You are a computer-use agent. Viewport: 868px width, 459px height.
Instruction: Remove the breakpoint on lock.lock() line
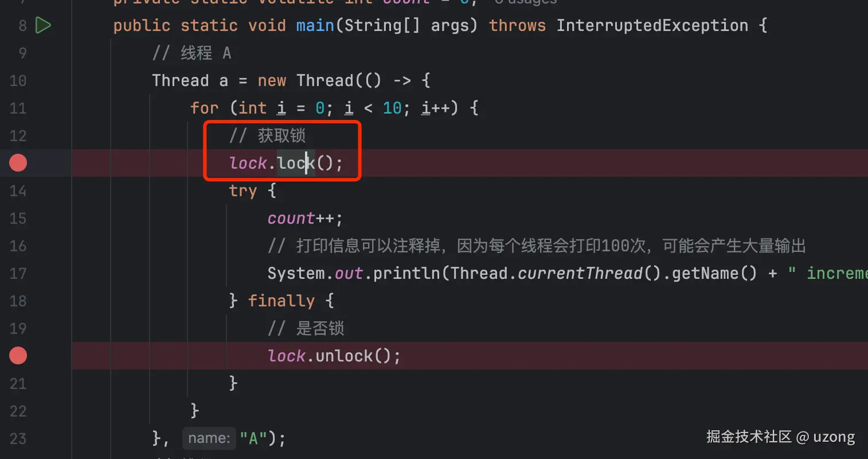pos(18,163)
